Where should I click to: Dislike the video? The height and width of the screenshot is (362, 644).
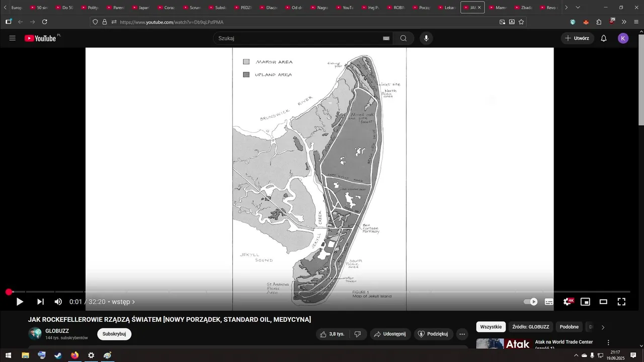358,334
